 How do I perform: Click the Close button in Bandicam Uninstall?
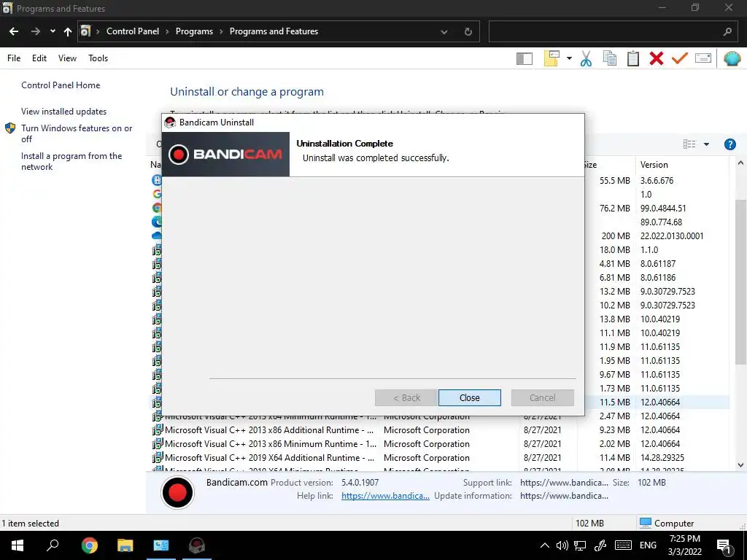click(469, 397)
